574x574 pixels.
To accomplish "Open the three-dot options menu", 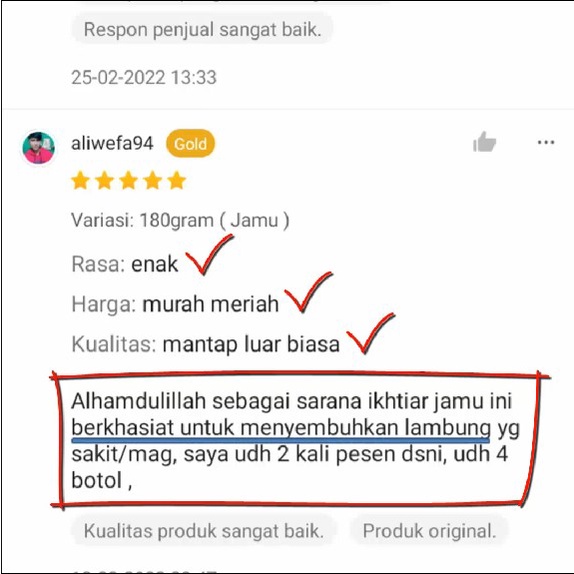I will [546, 142].
